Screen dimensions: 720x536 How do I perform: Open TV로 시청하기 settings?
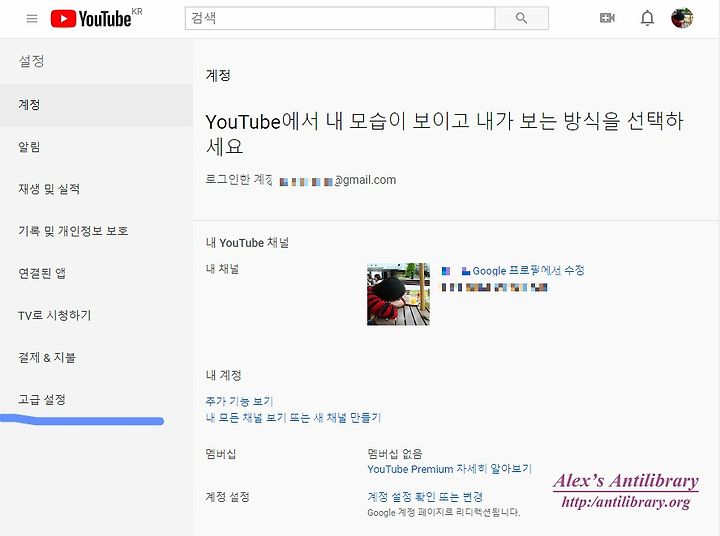(96, 315)
